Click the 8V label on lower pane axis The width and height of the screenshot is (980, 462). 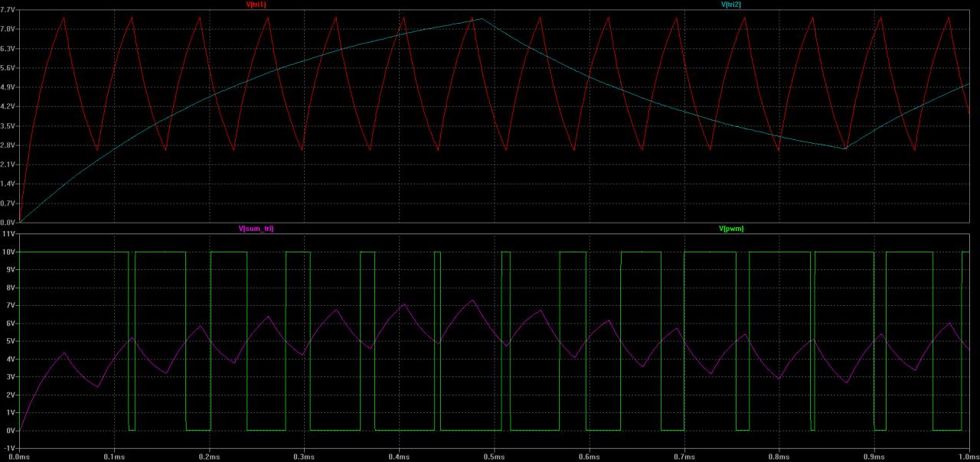coord(11,287)
